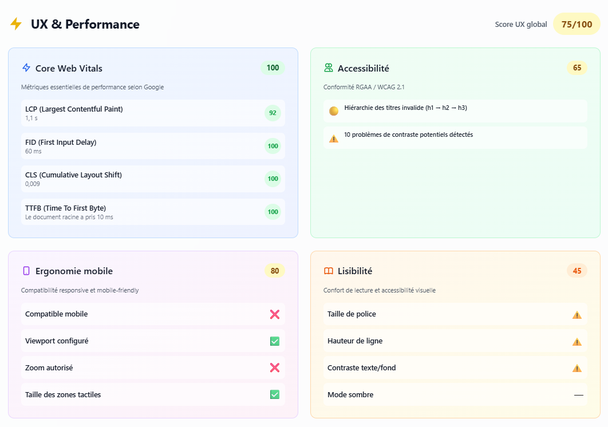Viewport: 608px width, 427px height.
Task: Click the LCP score badge showing 92
Action: (272, 113)
